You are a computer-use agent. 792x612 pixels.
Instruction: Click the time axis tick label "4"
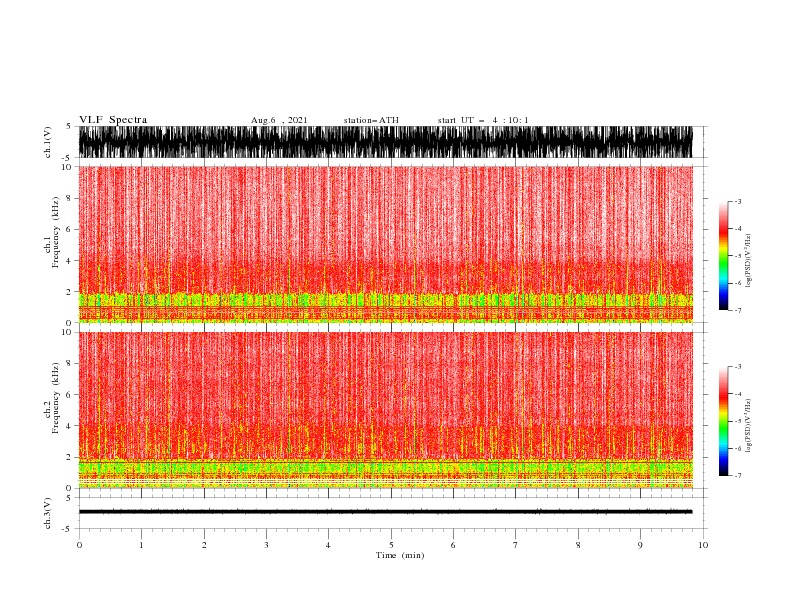coord(328,545)
